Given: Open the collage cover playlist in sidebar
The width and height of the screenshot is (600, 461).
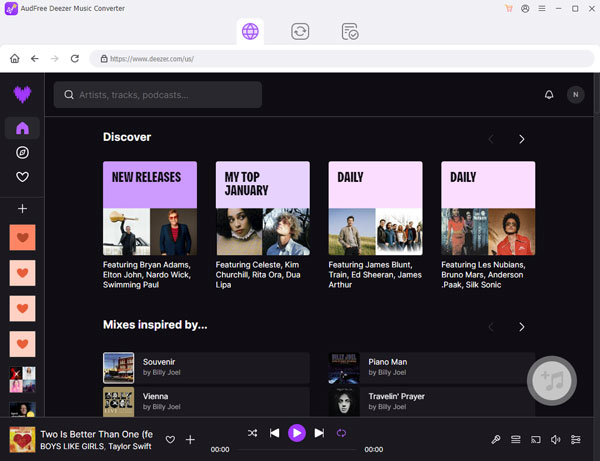Looking at the screenshot, I should (x=22, y=380).
